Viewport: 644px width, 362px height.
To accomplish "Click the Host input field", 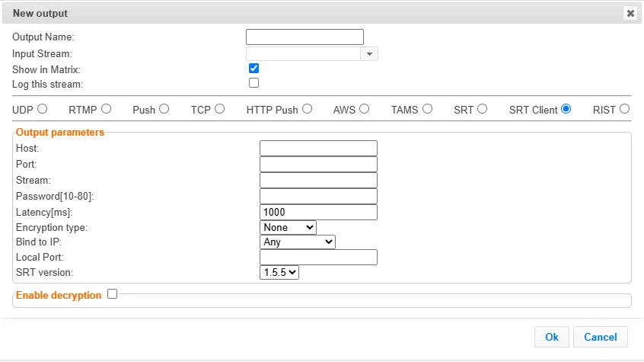I will pos(318,148).
